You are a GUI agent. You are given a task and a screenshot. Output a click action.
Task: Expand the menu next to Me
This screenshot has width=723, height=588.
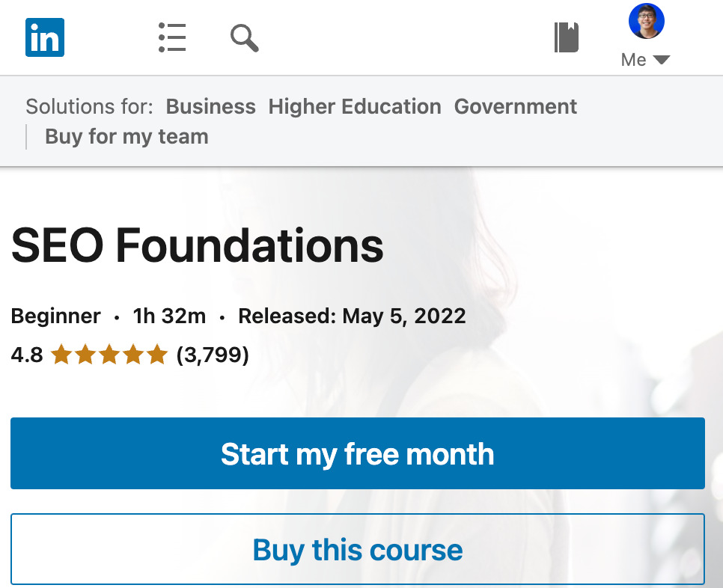tap(663, 61)
